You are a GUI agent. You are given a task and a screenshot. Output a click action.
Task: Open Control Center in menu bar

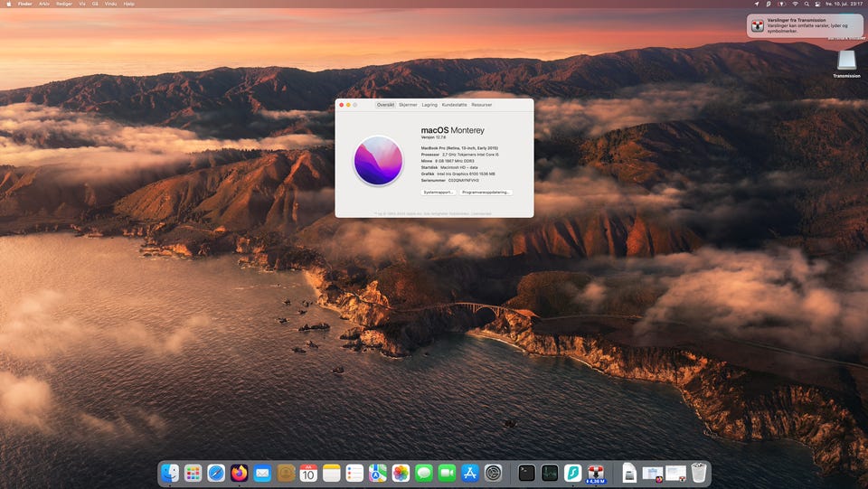(817, 4)
